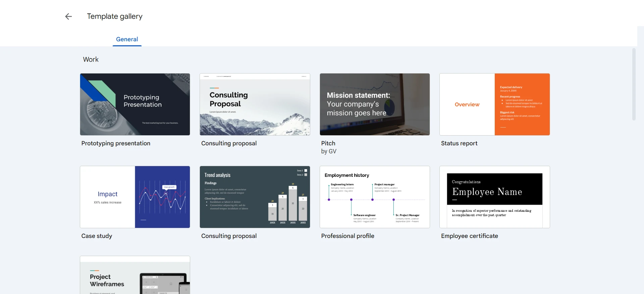Click the 'Pitch' template caption

pyautogui.click(x=328, y=143)
